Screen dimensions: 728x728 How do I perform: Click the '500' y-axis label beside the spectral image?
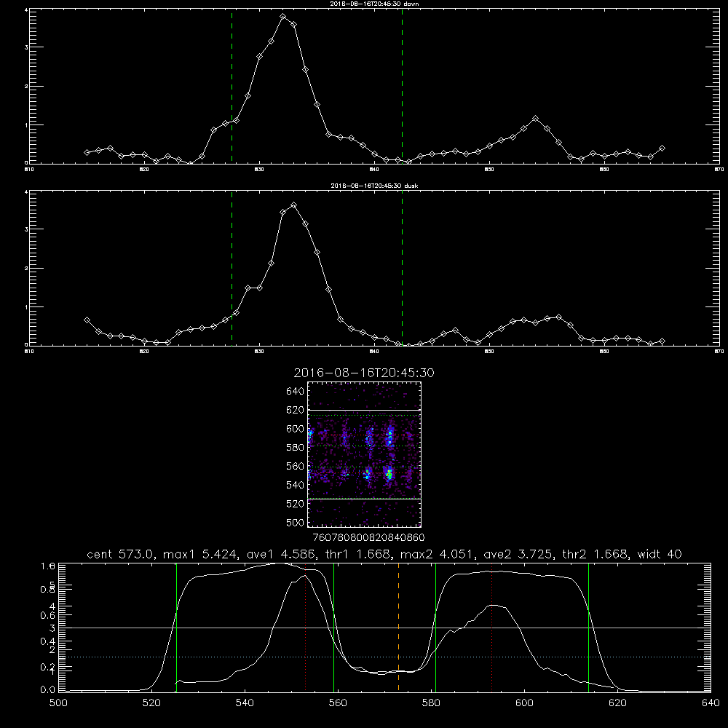click(x=296, y=522)
